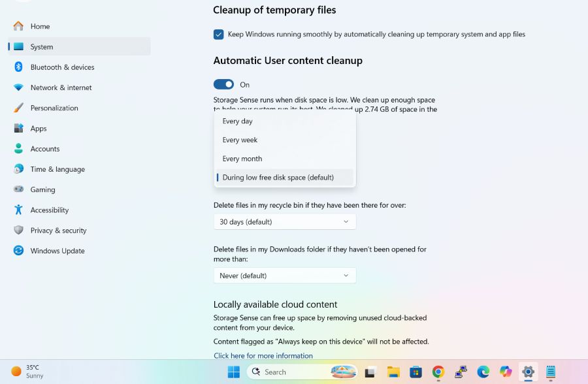This screenshot has height=384, width=588.
Task: Launch File Explorer from the taskbar
Action: (393, 372)
